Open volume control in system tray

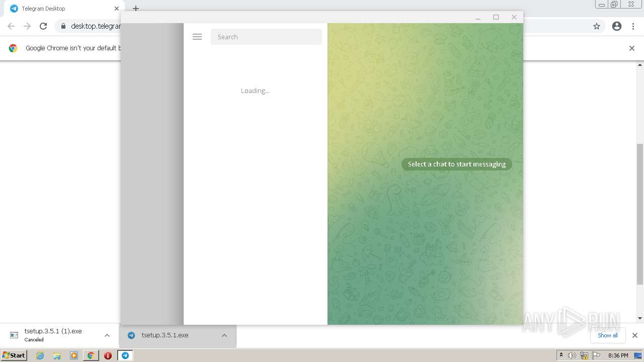click(572, 355)
